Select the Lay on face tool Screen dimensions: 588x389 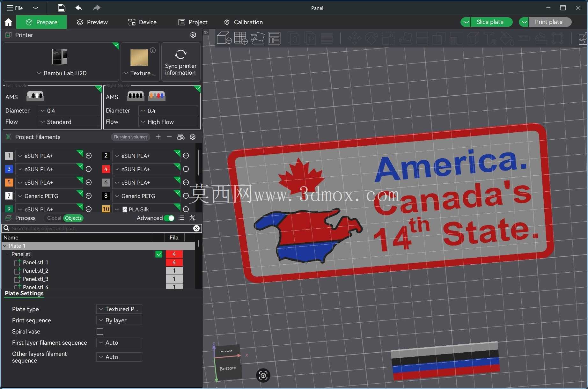pos(405,38)
